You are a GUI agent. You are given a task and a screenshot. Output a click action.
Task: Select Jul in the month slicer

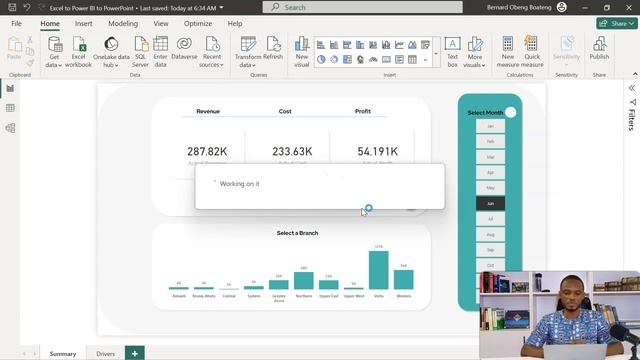(x=490, y=219)
